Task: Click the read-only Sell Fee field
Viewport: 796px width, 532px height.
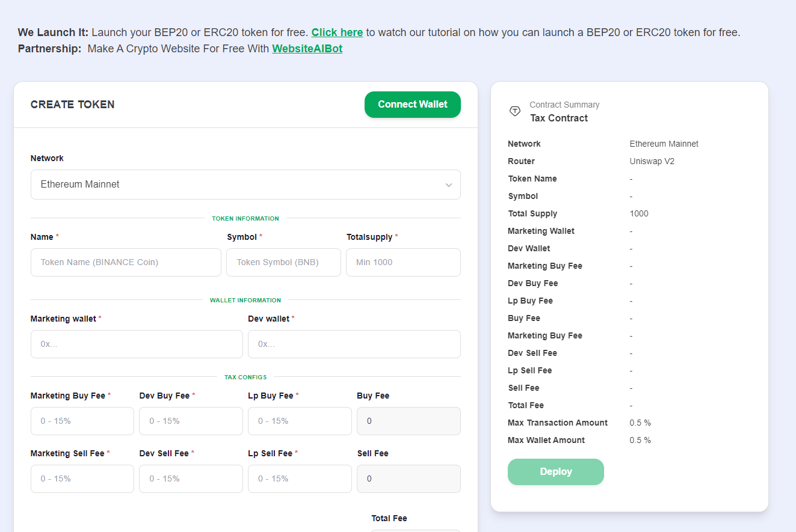Action: (x=409, y=479)
